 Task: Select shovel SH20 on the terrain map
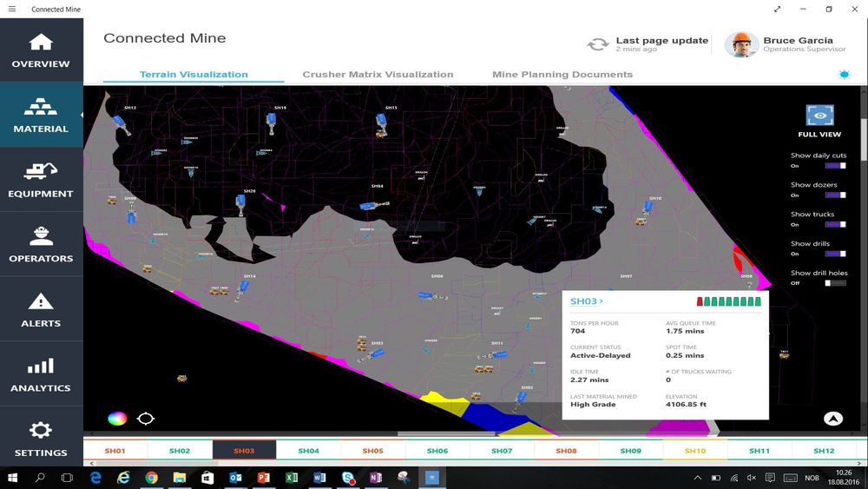tap(240, 204)
